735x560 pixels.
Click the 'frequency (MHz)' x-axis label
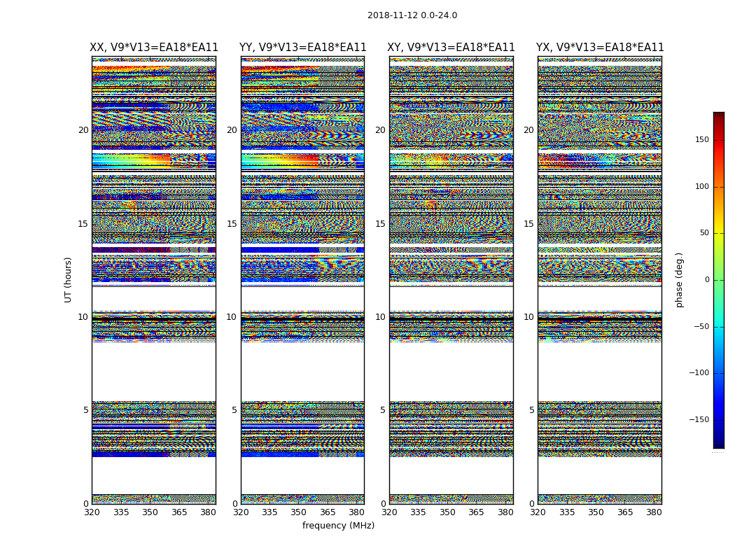click(x=338, y=525)
